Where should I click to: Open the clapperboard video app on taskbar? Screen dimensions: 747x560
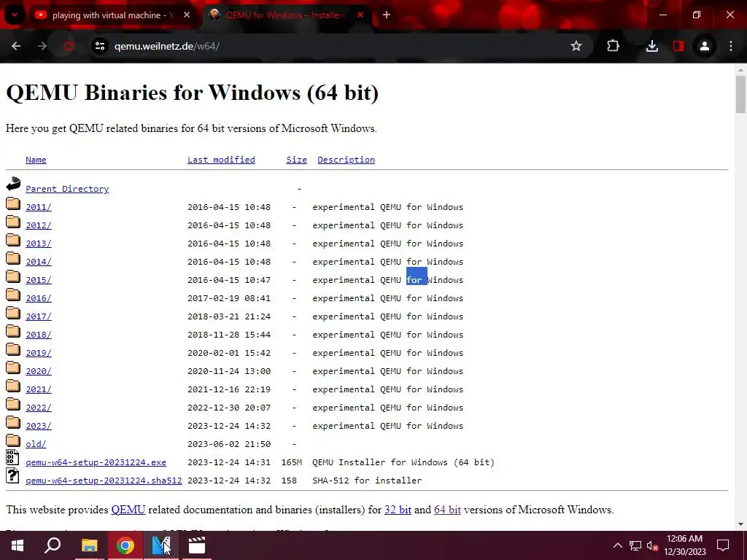click(x=196, y=545)
